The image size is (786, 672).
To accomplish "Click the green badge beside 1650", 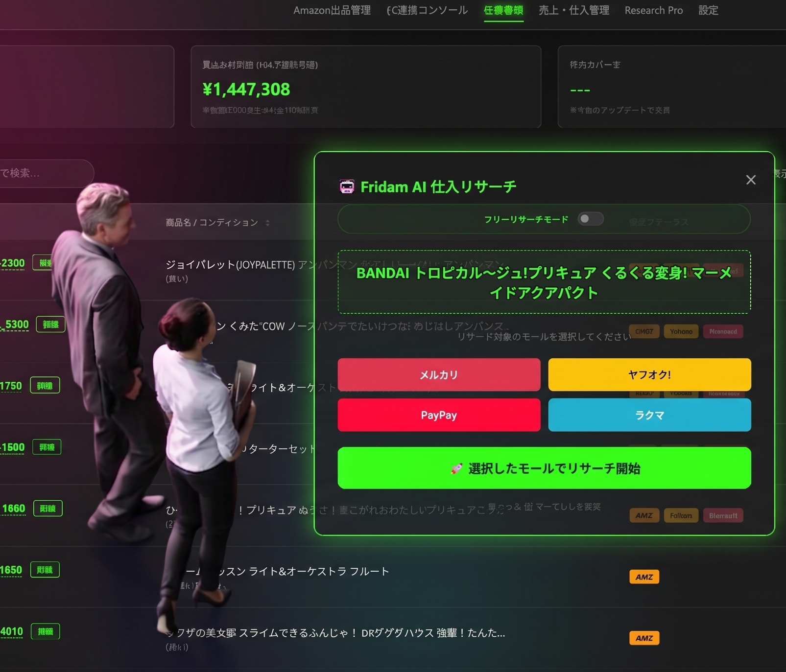I will [45, 570].
